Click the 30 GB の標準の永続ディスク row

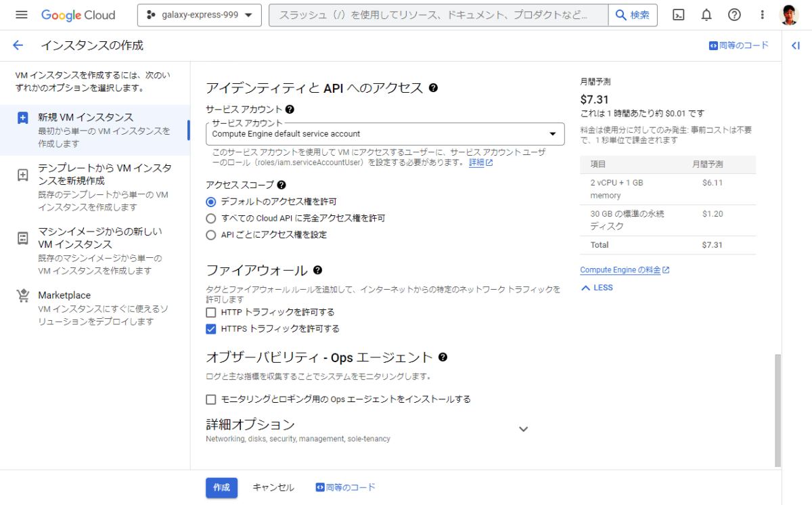point(668,220)
